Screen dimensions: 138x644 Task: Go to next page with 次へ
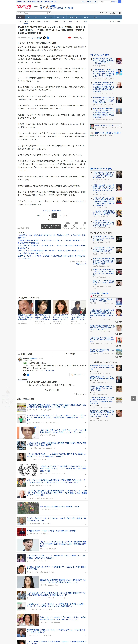point(66,216)
